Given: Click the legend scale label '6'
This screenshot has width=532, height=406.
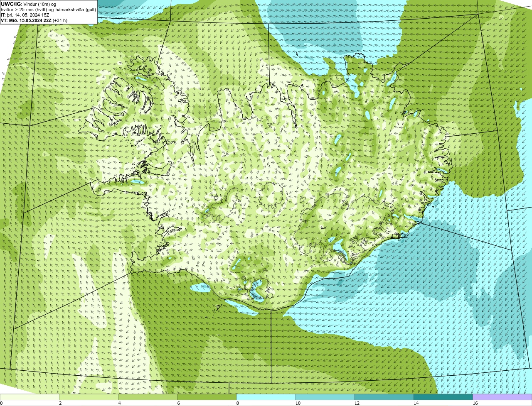Looking at the screenshot, I should click(x=178, y=403).
